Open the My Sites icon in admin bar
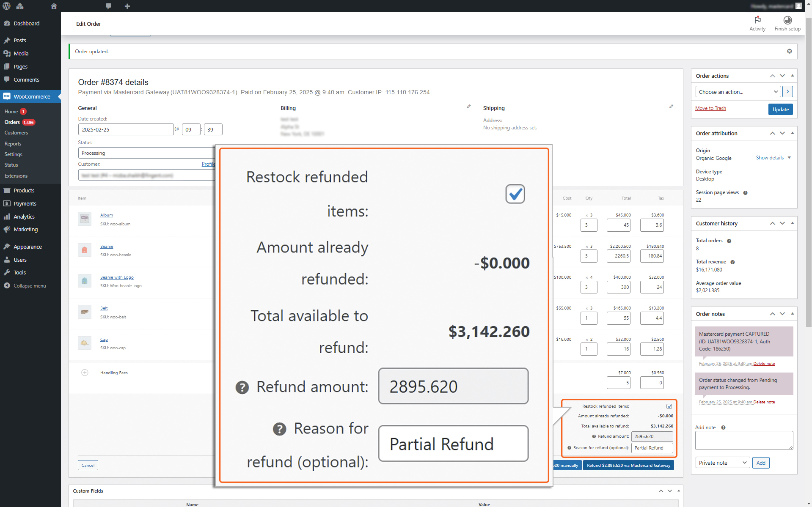This screenshot has width=812, height=507. (20, 6)
